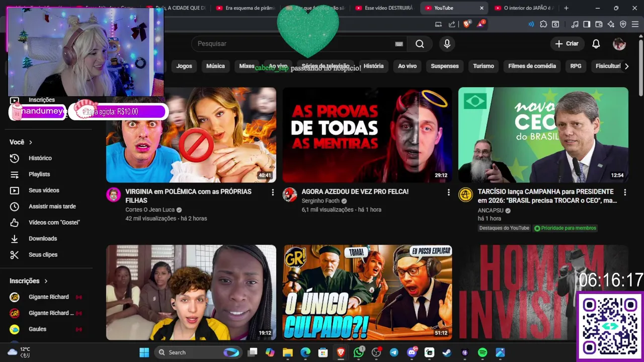Open the account avatar menu
Screen dimensions: 644x362
click(619, 44)
